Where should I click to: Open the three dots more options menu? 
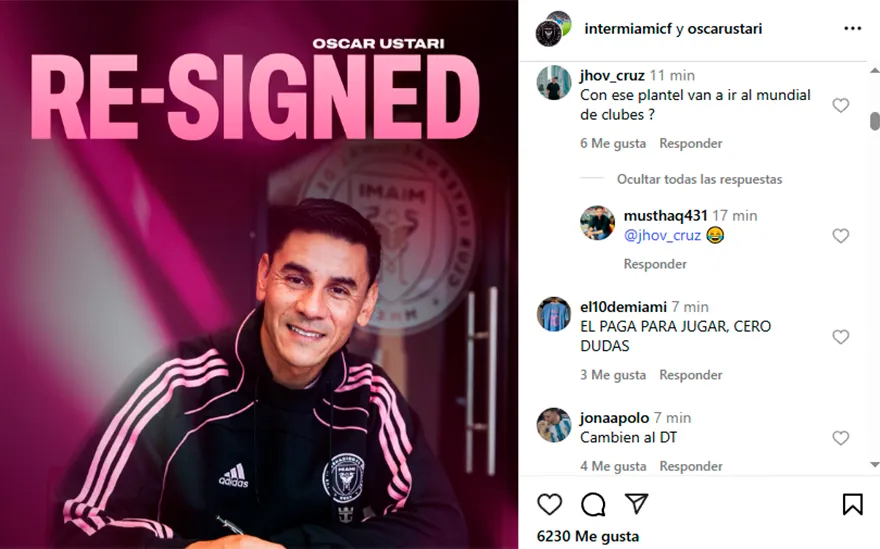[852, 29]
